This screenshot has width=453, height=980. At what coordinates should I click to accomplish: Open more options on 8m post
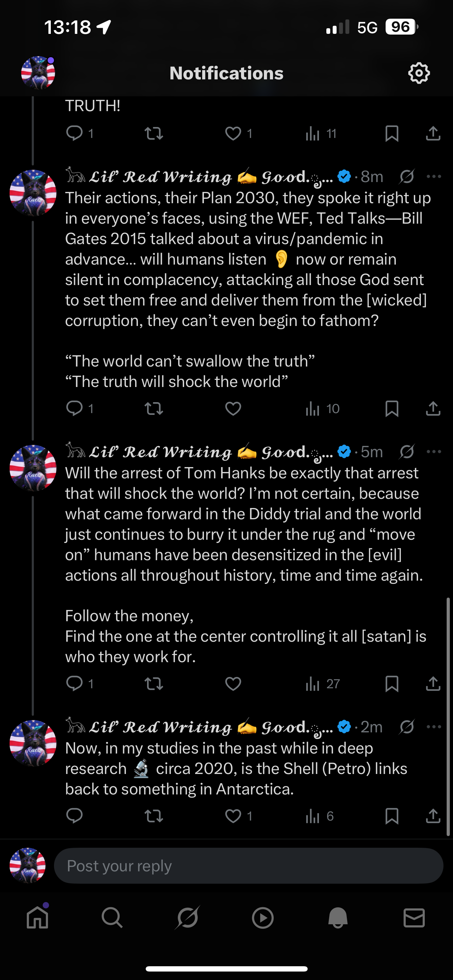coord(434,176)
